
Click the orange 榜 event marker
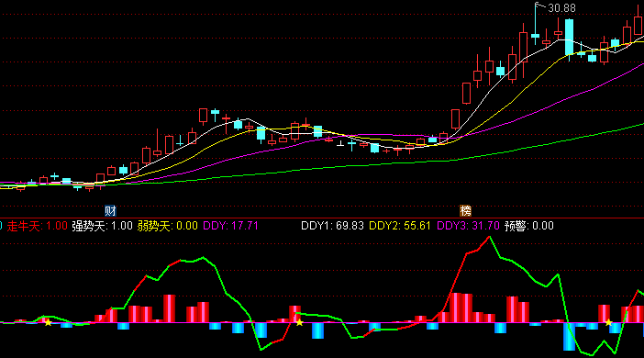coord(465,211)
